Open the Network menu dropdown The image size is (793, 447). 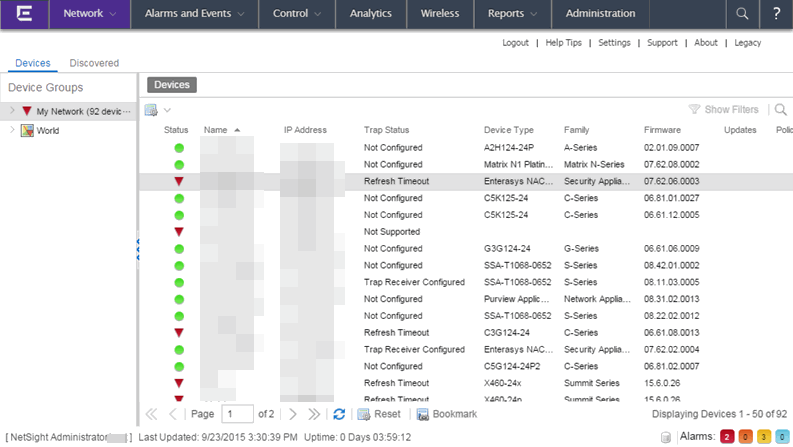coord(90,14)
